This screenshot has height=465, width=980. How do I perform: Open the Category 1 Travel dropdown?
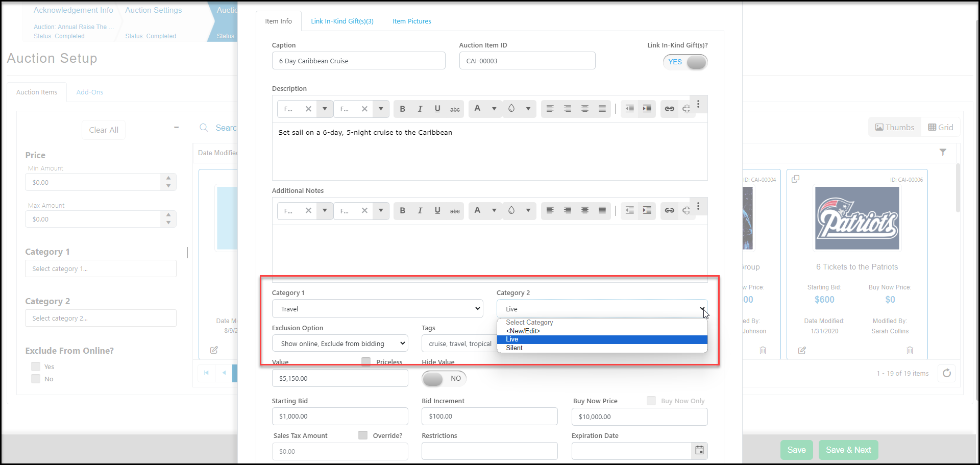[x=378, y=309]
